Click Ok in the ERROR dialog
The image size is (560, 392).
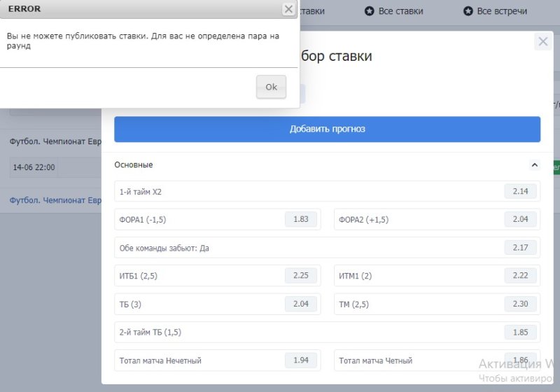point(271,87)
